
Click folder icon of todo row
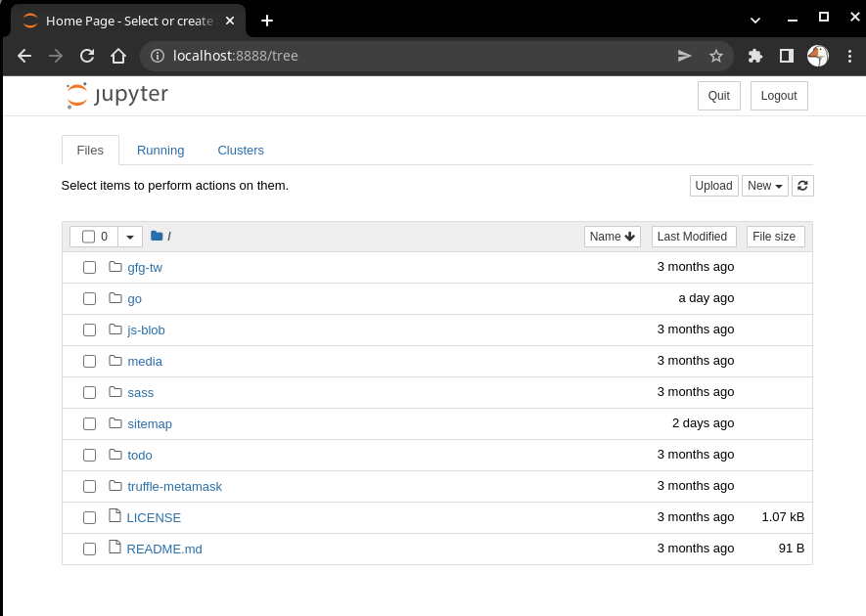coord(115,455)
